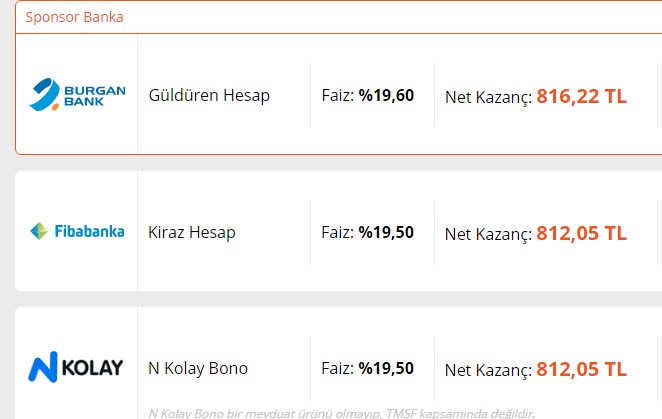Click the N Kolay logo
The height and width of the screenshot is (419, 662).
76,367
